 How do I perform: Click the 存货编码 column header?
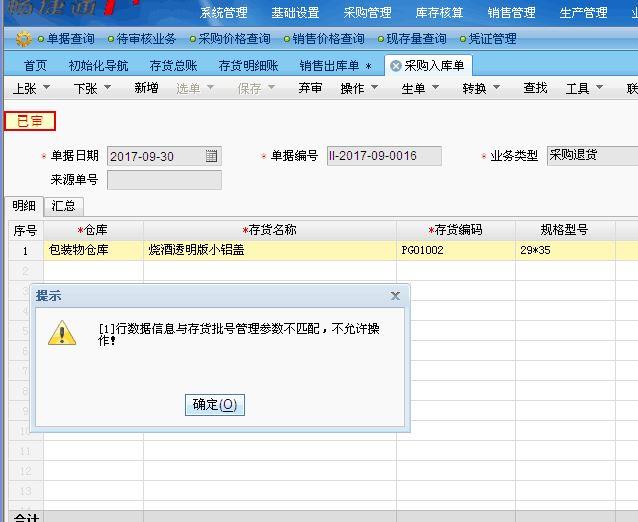point(456,230)
